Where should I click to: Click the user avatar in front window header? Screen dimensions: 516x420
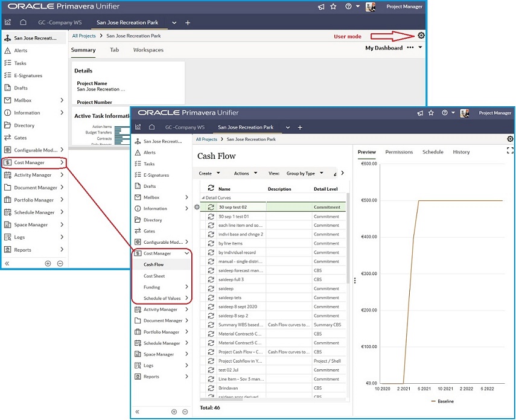click(464, 113)
